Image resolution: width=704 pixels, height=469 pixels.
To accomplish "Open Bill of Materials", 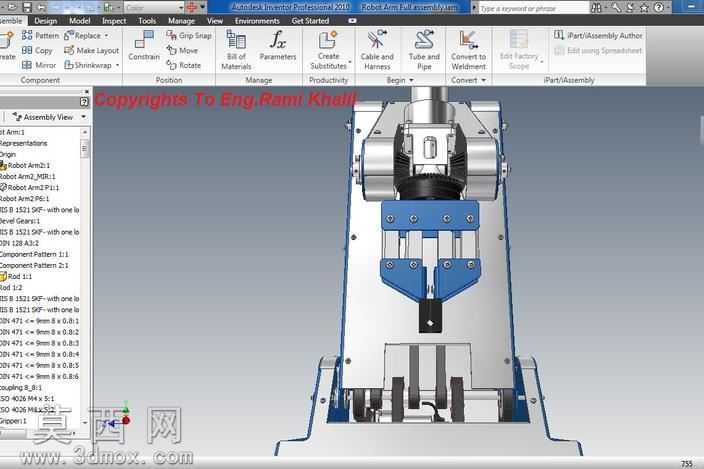I will (236, 50).
